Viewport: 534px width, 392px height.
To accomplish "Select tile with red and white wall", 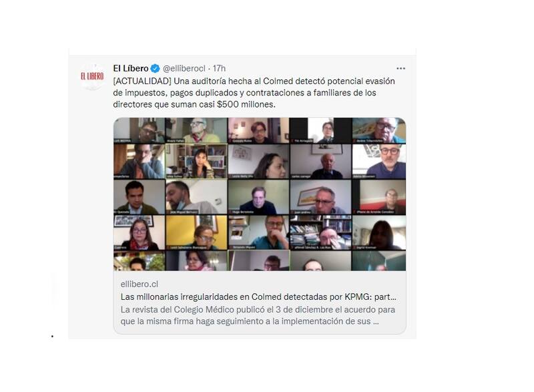I will [x=378, y=197].
